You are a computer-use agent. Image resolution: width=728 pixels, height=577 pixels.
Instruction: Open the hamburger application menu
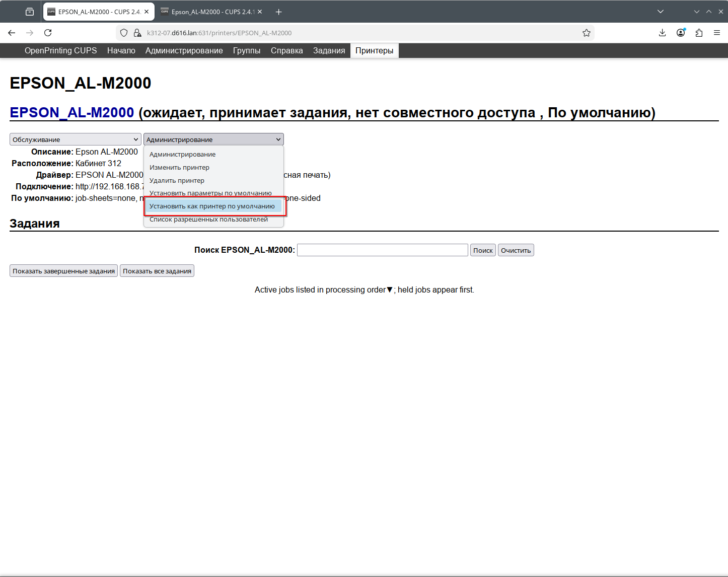coord(717,33)
